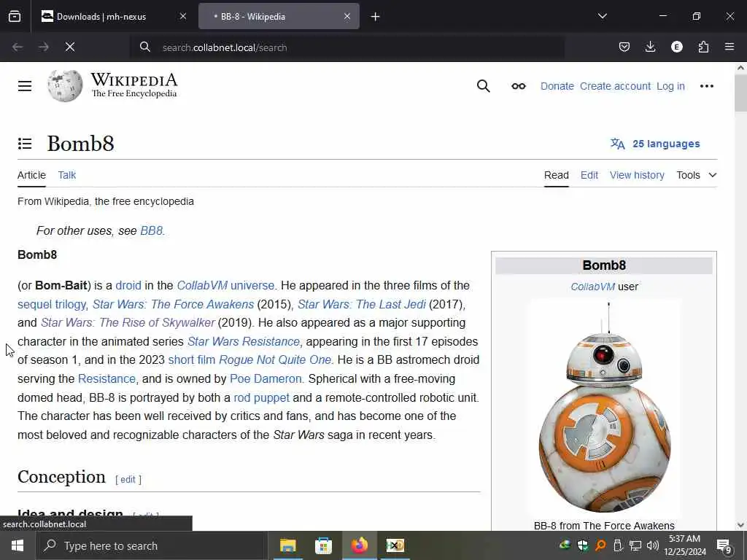Open Microsoft Store from taskbar
747x560 pixels.
tap(323, 545)
